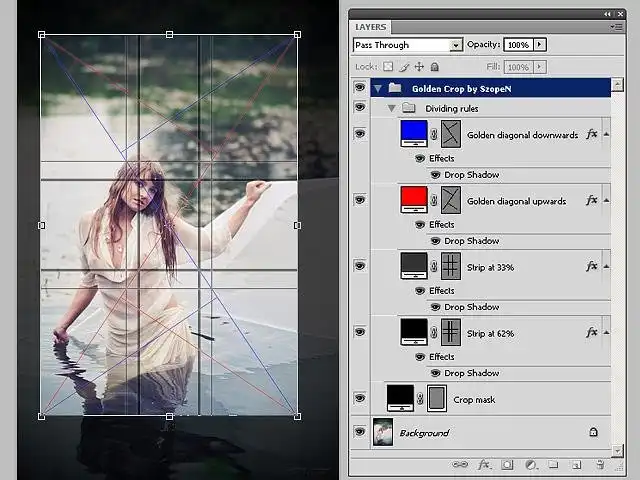Select vector mask of Golden diagonal upwards
This screenshot has height=480, width=640.
click(451, 200)
